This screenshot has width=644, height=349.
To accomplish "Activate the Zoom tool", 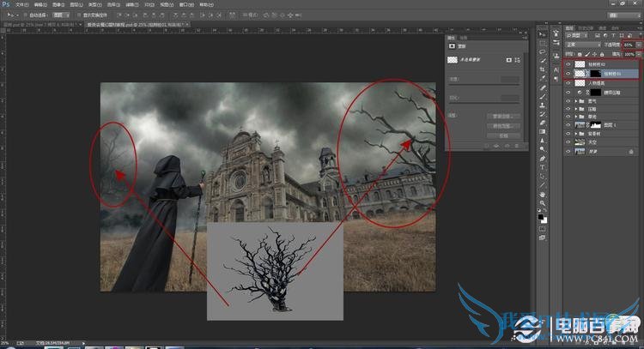I will tap(543, 204).
